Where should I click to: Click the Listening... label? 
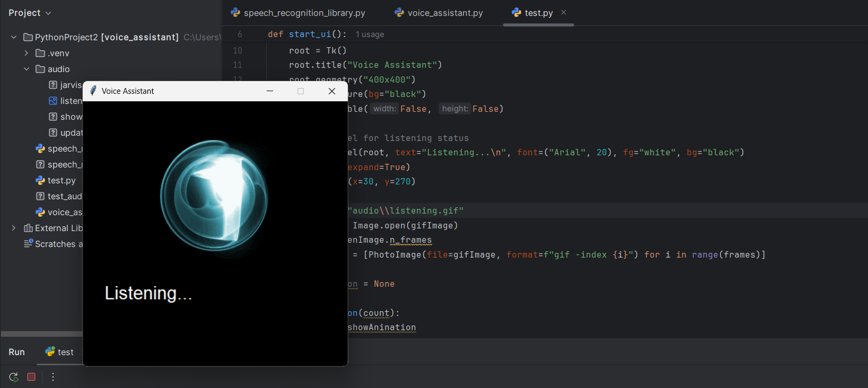[148, 293]
